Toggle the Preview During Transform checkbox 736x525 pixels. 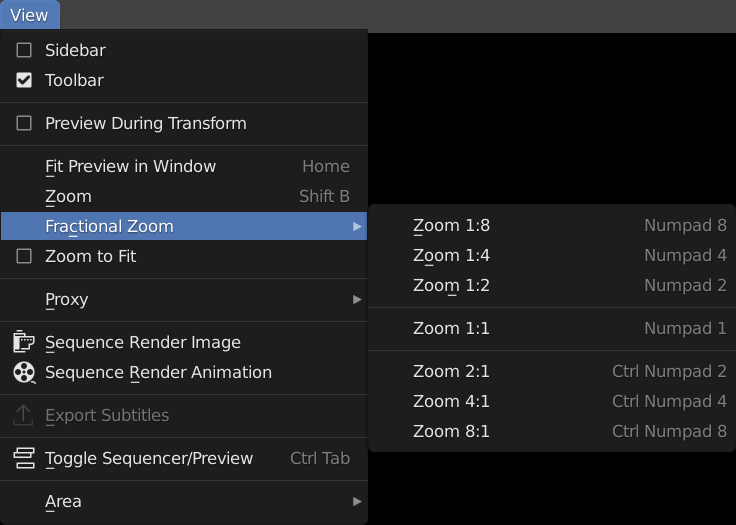pos(24,124)
